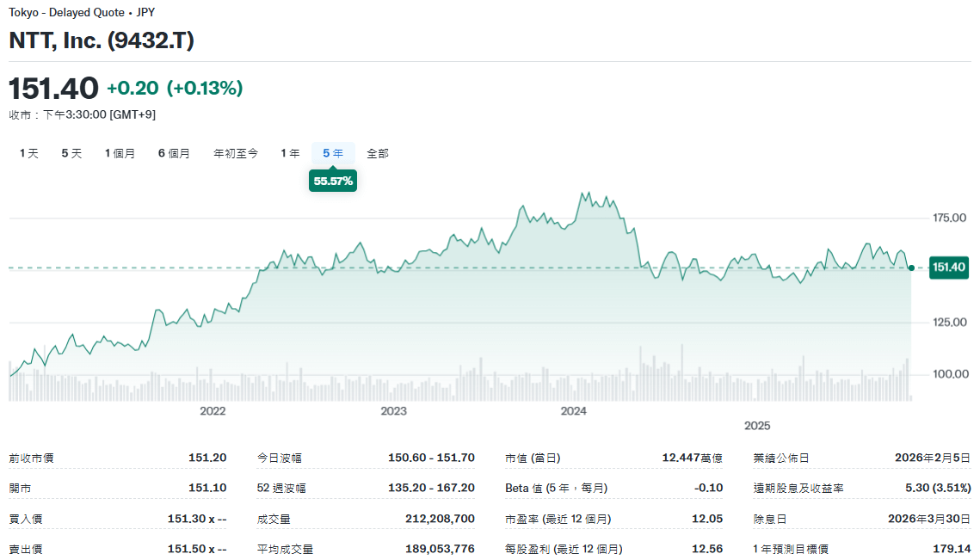Viewport: 980px width, 560px height.
Task: Select the "1天" chart range tab
Action: coord(28,152)
